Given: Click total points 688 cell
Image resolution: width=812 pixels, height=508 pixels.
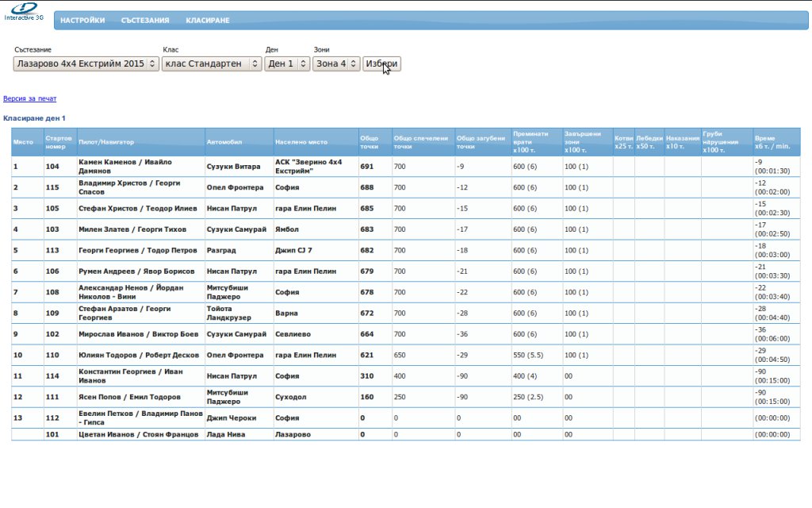Looking at the screenshot, I should (x=375, y=187).
